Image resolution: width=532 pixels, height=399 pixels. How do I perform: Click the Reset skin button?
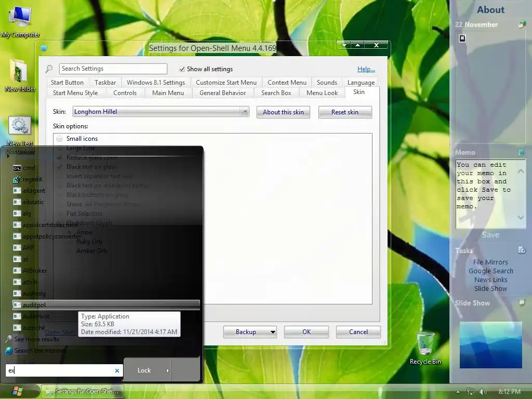tap(345, 112)
